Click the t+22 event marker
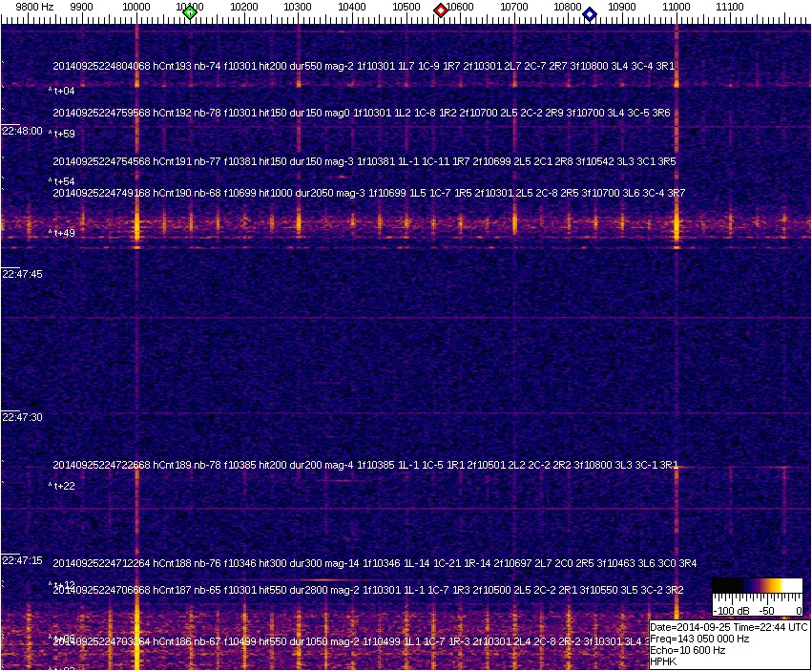This screenshot has height=671, width=812. [x=63, y=486]
